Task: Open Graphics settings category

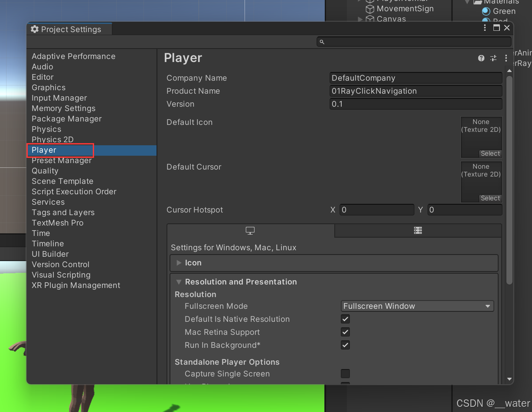Action: click(x=49, y=88)
